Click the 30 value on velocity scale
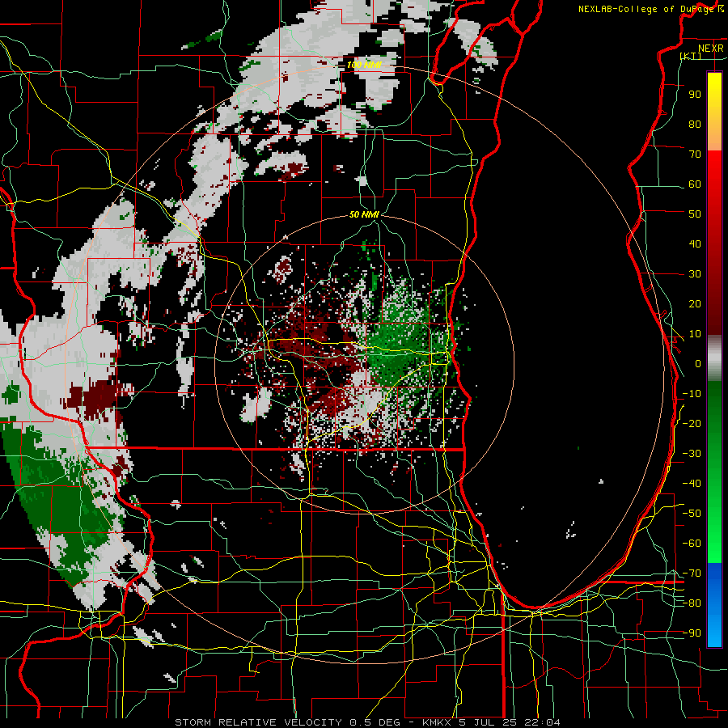728x728 pixels. (x=695, y=274)
